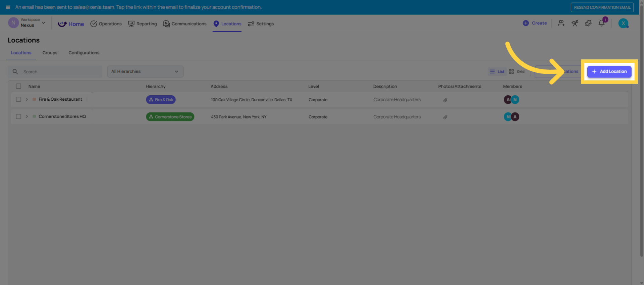
Task: Open the All Hierarchies dropdown
Action: tap(145, 72)
